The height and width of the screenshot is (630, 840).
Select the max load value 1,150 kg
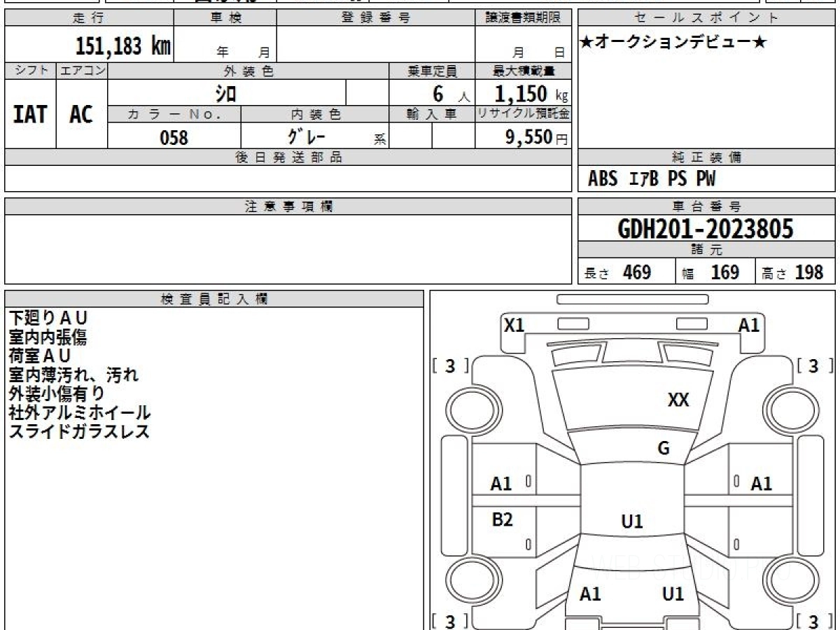[531, 93]
